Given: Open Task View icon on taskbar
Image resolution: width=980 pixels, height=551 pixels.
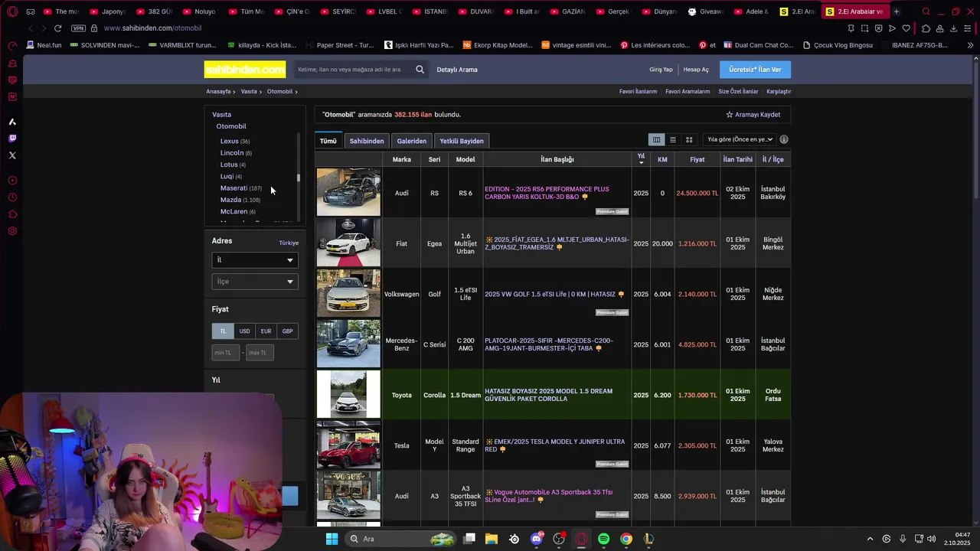Looking at the screenshot, I should pos(469,539).
